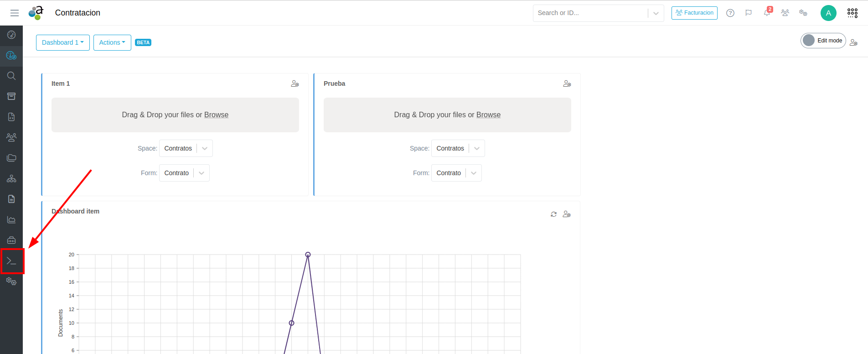Open the notifications bell icon

click(767, 13)
